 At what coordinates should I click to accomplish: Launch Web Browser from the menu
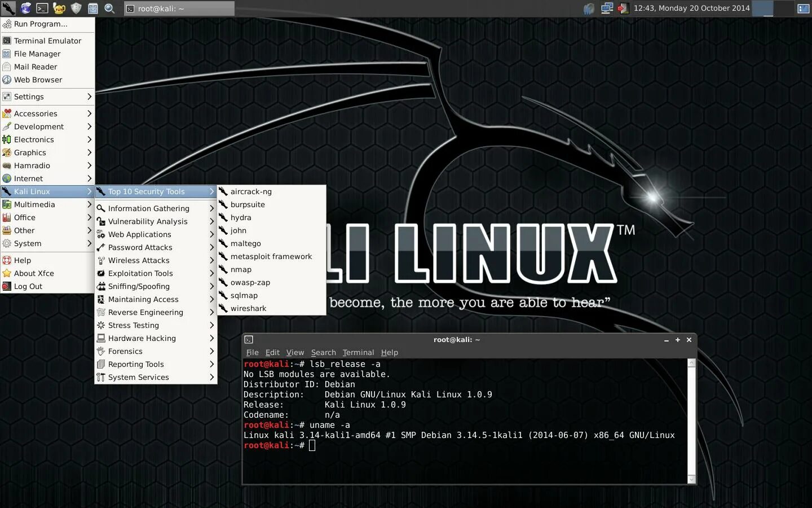pos(47,80)
